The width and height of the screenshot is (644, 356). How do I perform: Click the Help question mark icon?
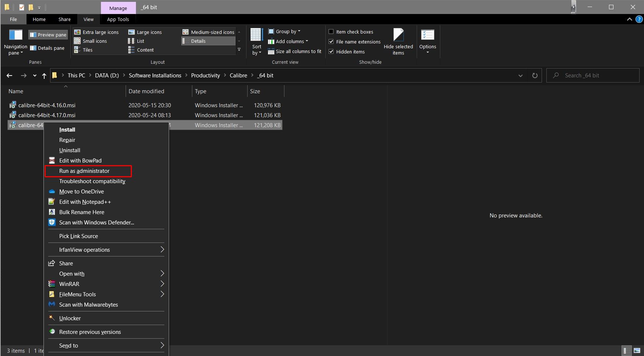click(639, 19)
